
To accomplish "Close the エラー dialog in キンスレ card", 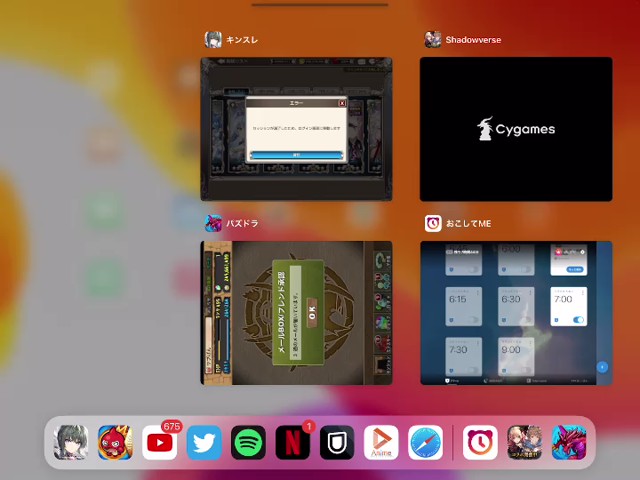I will 342,103.
